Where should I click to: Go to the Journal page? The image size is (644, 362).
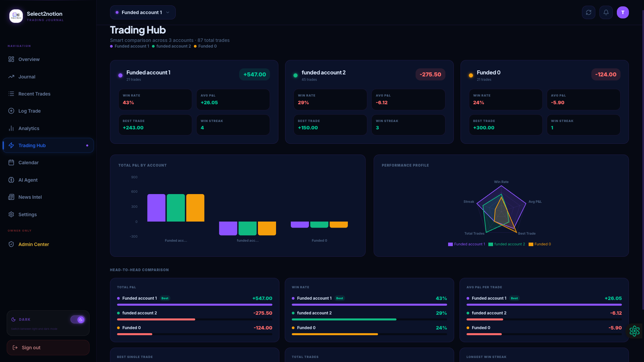tap(48, 77)
